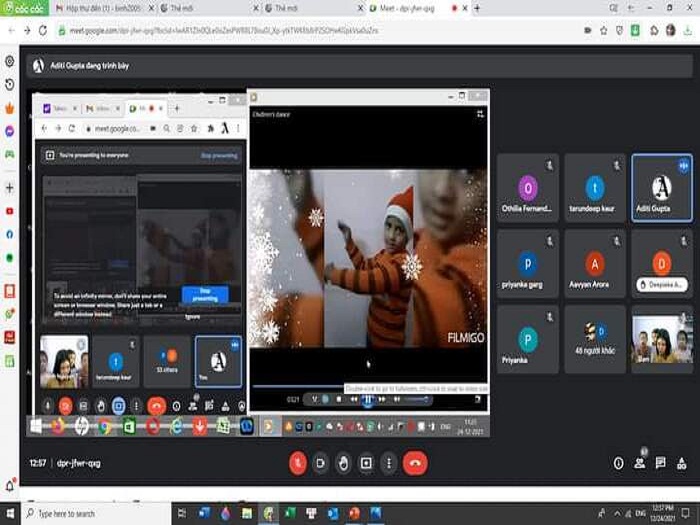Unmute the microphone in Meet controls
This screenshot has height=525, width=700.
(298, 463)
